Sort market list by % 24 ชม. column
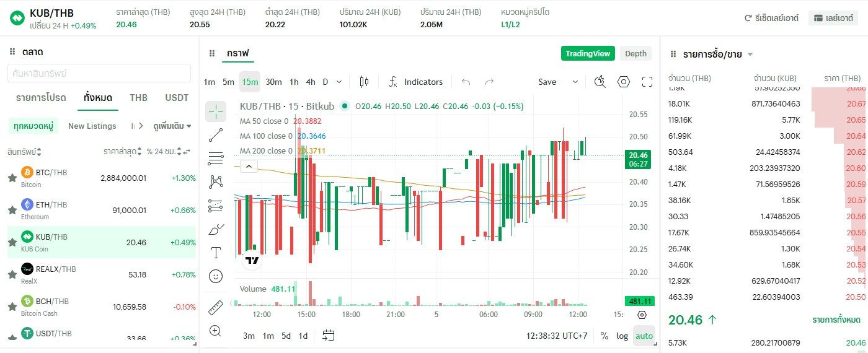Viewport: 868px width, 353px height. [164, 152]
